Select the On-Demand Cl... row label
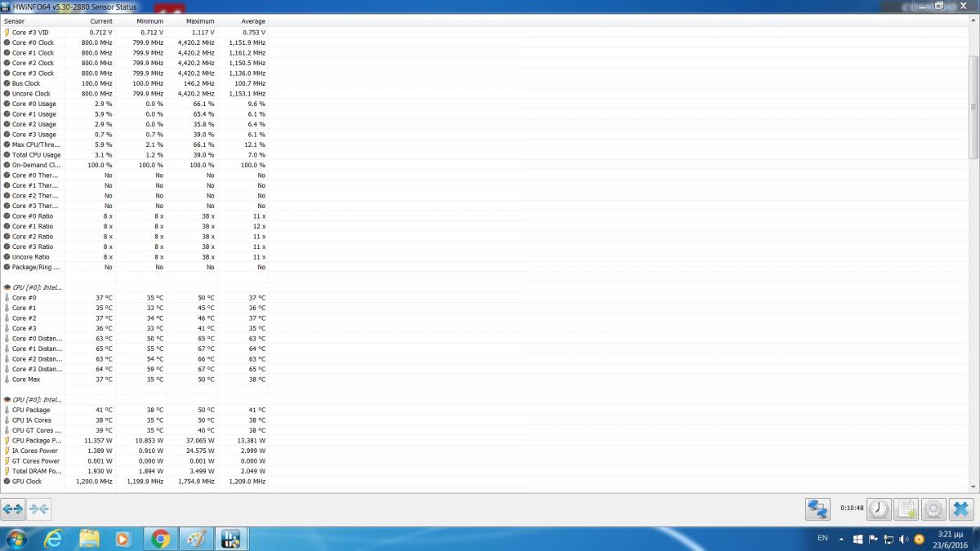 (36, 165)
